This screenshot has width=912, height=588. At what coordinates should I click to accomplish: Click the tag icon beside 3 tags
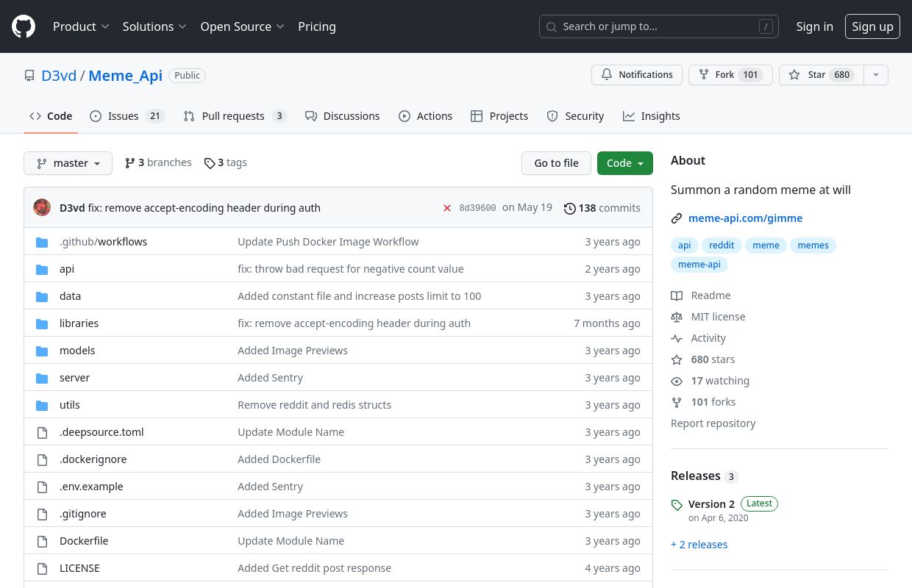point(210,163)
